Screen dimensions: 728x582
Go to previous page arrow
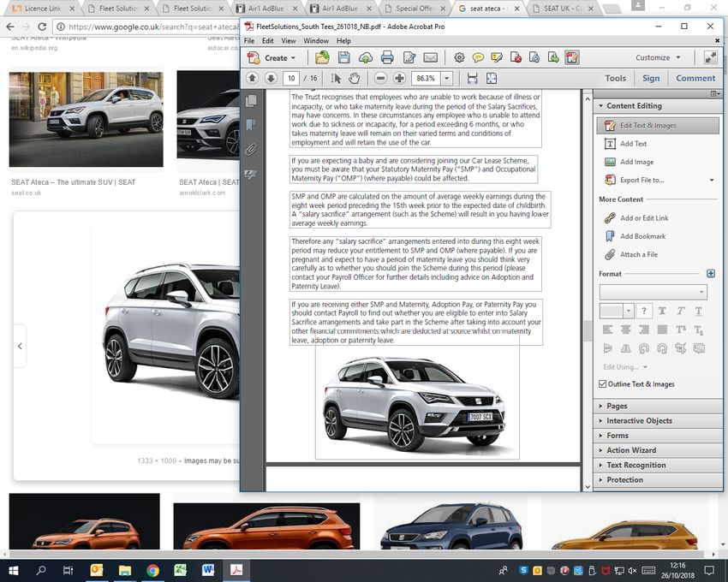pyautogui.click(x=252, y=78)
